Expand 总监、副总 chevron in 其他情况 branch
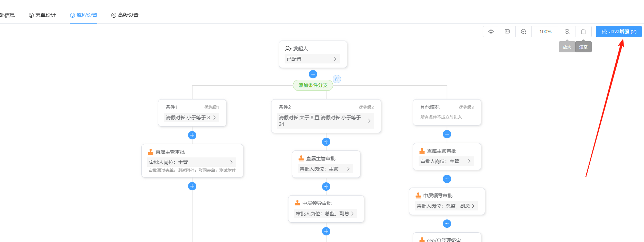Viewport: 644px width, 242px height. pos(473,206)
